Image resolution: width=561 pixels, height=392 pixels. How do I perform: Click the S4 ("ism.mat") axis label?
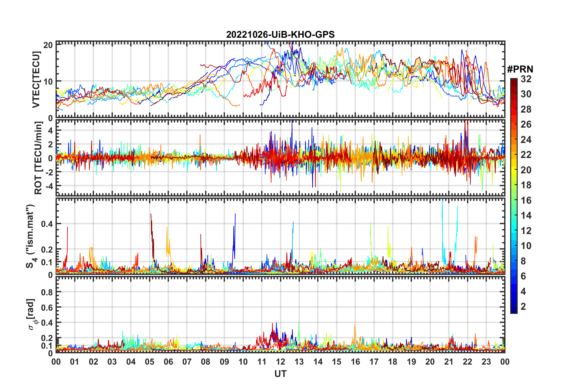31,236
